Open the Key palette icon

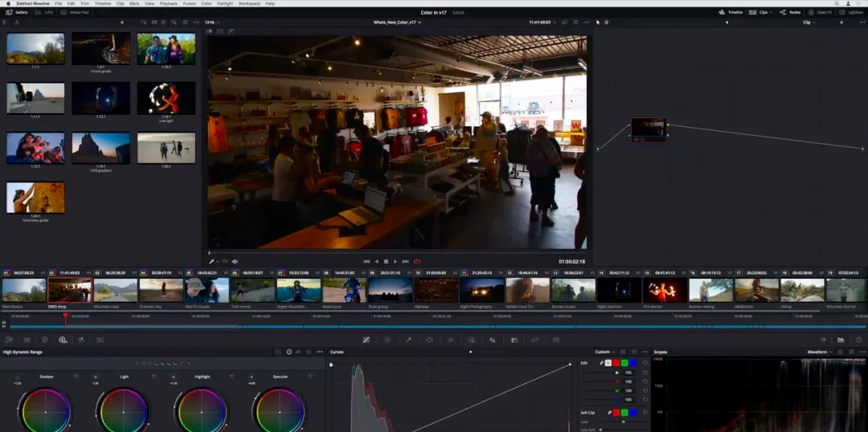[x=514, y=340]
